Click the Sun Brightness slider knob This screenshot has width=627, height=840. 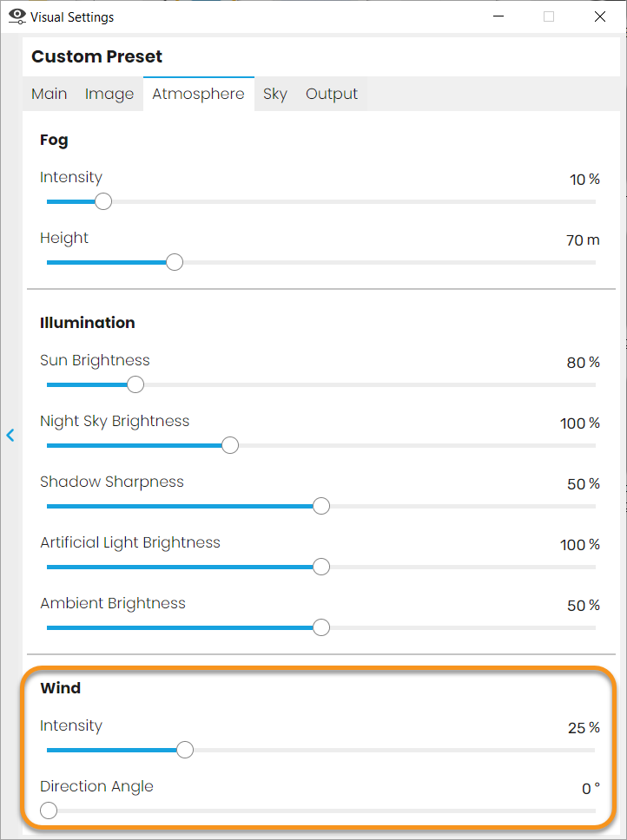[x=135, y=384]
